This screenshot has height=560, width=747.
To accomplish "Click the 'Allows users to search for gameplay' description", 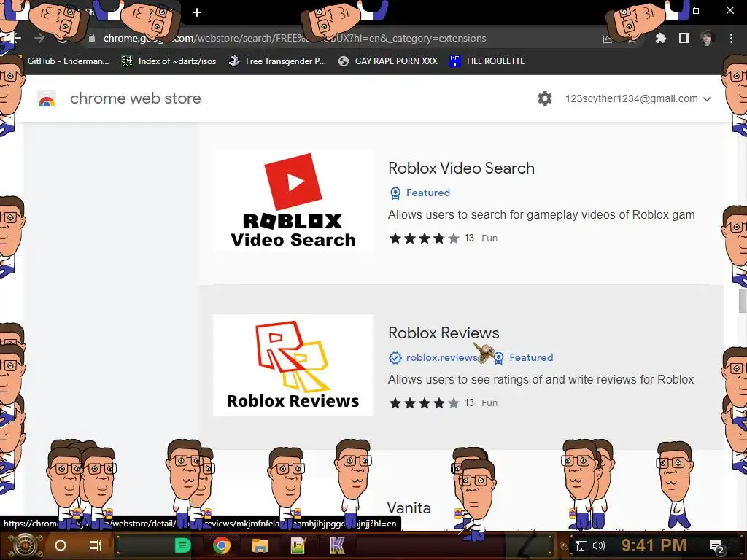I will [x=541, y=215].
